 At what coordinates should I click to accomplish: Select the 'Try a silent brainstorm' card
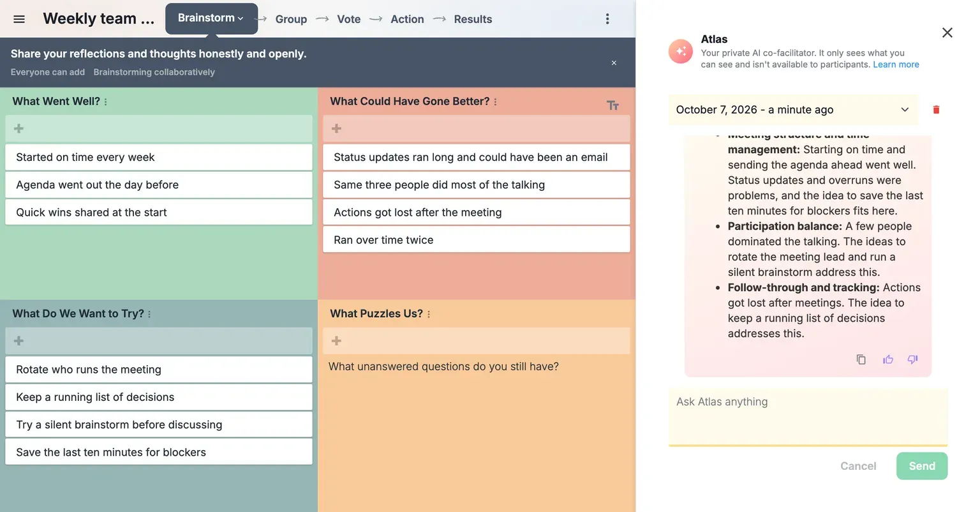point(159,425)
